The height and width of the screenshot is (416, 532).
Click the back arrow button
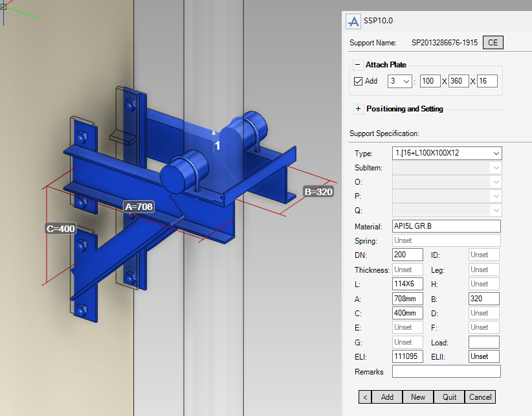click(x=365, y=397)
